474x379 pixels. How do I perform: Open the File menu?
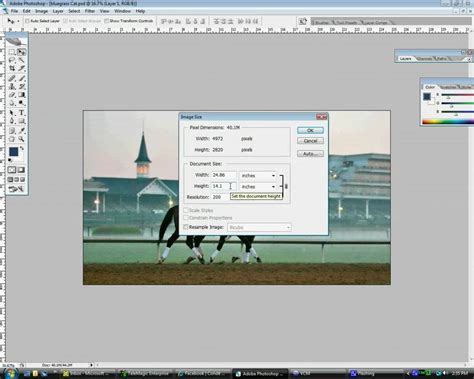[14, 11]
